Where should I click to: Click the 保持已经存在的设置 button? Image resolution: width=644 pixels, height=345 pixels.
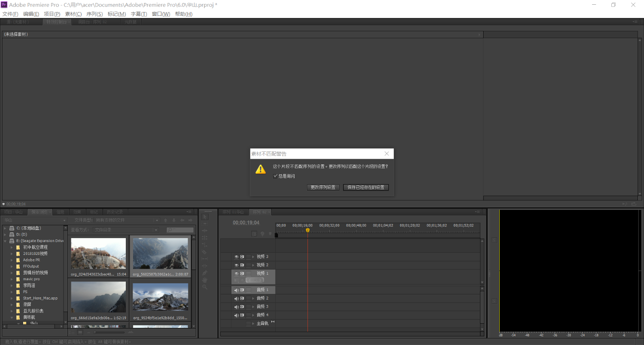pos(366,188)
